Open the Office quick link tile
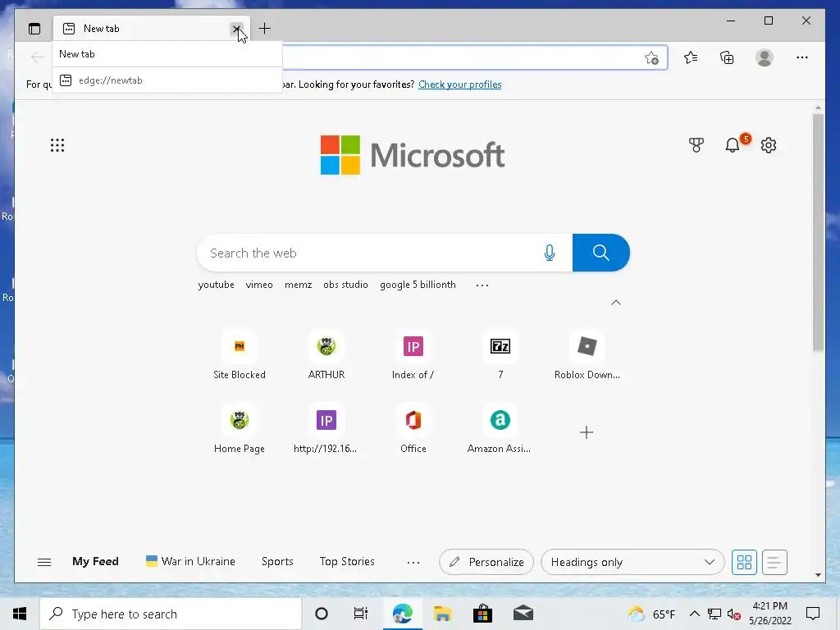 click(x=413, y=429)
